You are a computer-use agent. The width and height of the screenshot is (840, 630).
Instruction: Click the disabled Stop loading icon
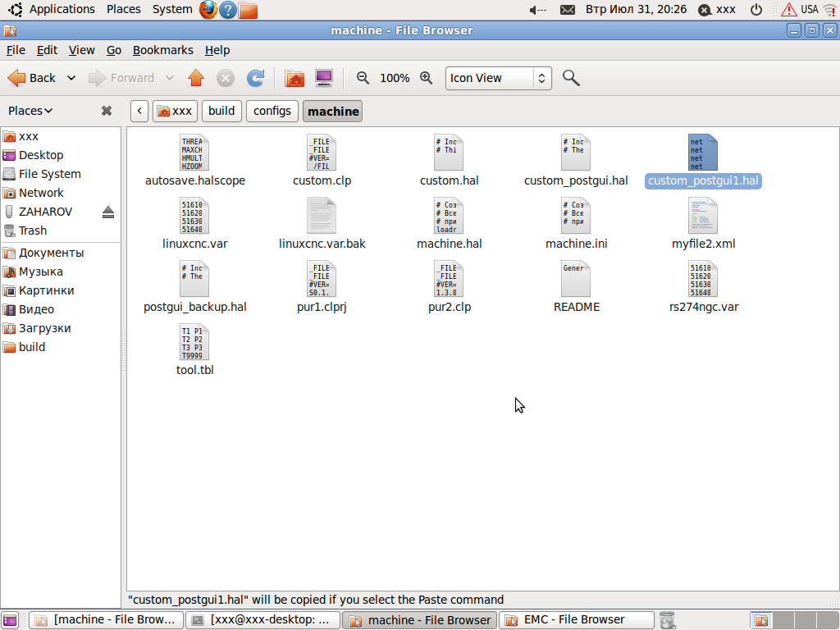(x=226, y=78)
